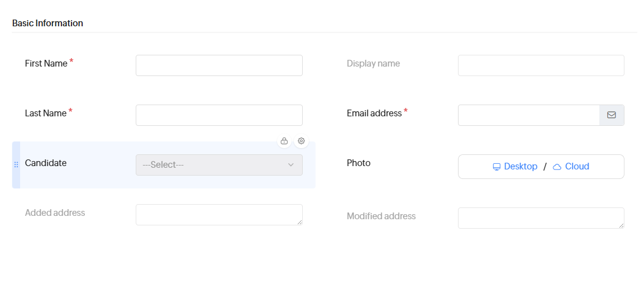This screenshot has width=644, height=288.
Task: Click the chevron arrow in Candidate dropdown
Action: click(290, 165)
